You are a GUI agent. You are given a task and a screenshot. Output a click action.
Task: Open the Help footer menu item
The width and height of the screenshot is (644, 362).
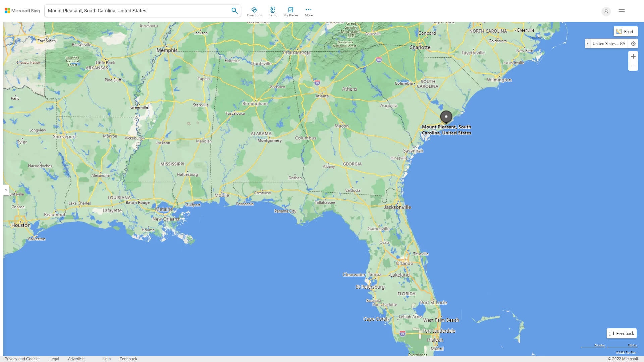tap(106, 359)
